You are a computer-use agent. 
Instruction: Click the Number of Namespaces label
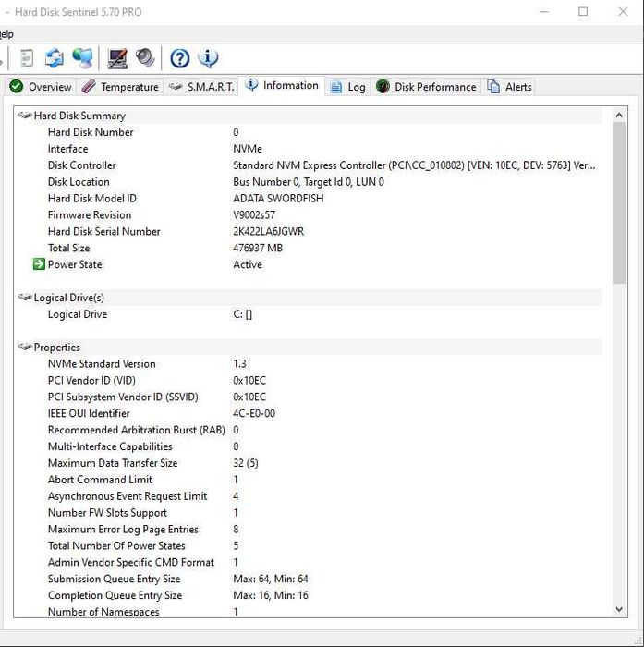[103, 612]
